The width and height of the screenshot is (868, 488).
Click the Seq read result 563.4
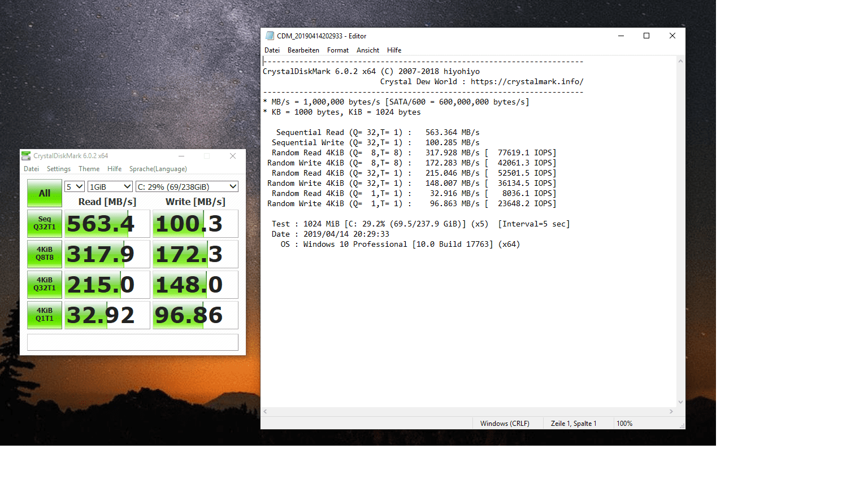point(107,224)
